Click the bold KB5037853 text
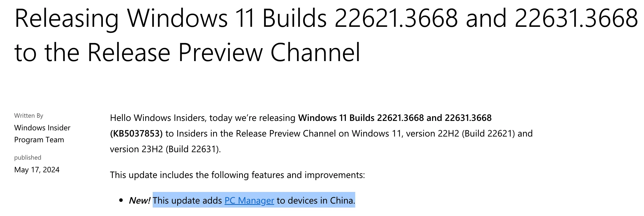 pos(136,133)
